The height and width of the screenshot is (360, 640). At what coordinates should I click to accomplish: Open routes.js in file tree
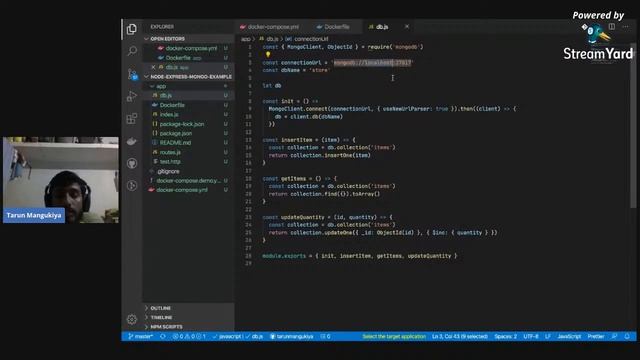(x=170, y=152)
